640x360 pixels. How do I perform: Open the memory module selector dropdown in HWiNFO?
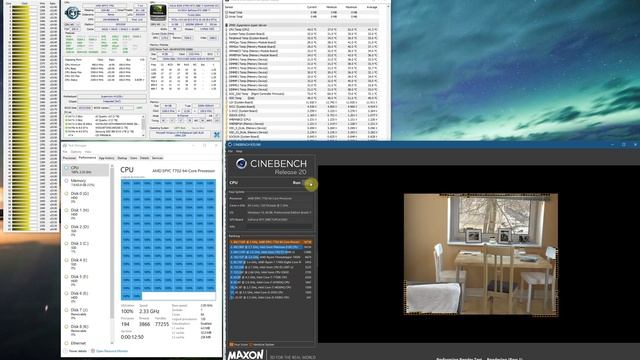pyautogui.click(x=184, y=49)
